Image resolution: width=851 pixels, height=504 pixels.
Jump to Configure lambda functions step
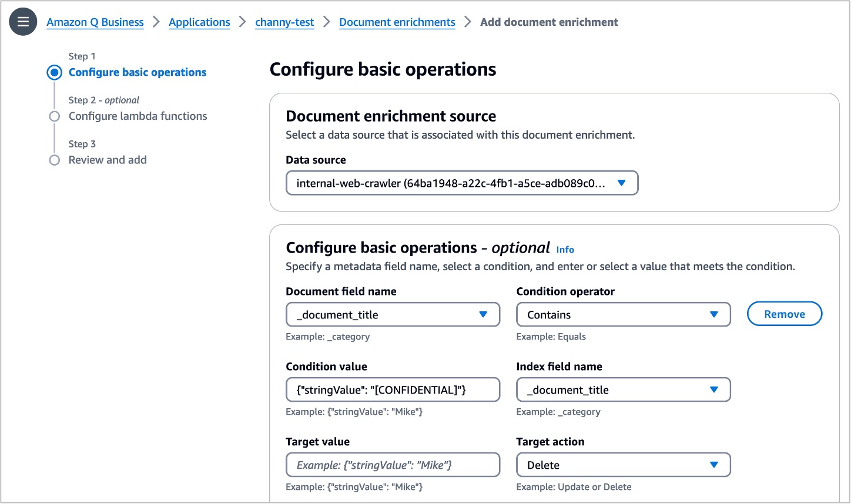tap(138, 116)
